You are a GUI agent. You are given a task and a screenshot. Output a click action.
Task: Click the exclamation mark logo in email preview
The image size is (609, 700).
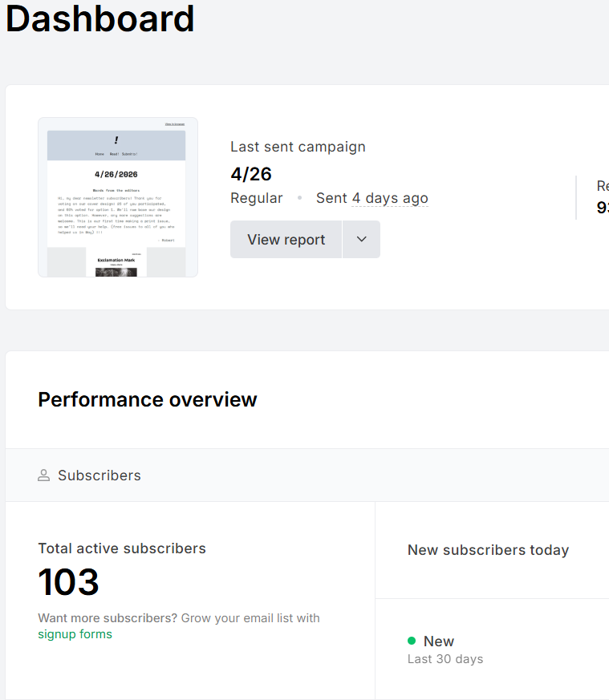116,140
